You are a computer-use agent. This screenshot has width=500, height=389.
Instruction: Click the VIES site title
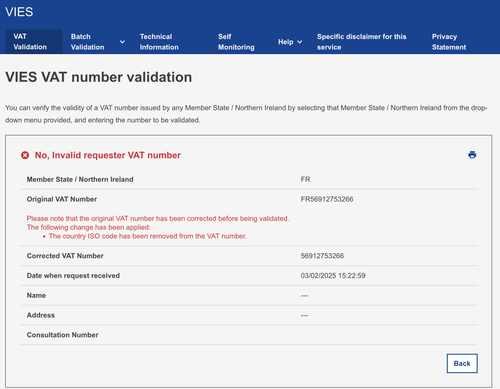[19, 12]
